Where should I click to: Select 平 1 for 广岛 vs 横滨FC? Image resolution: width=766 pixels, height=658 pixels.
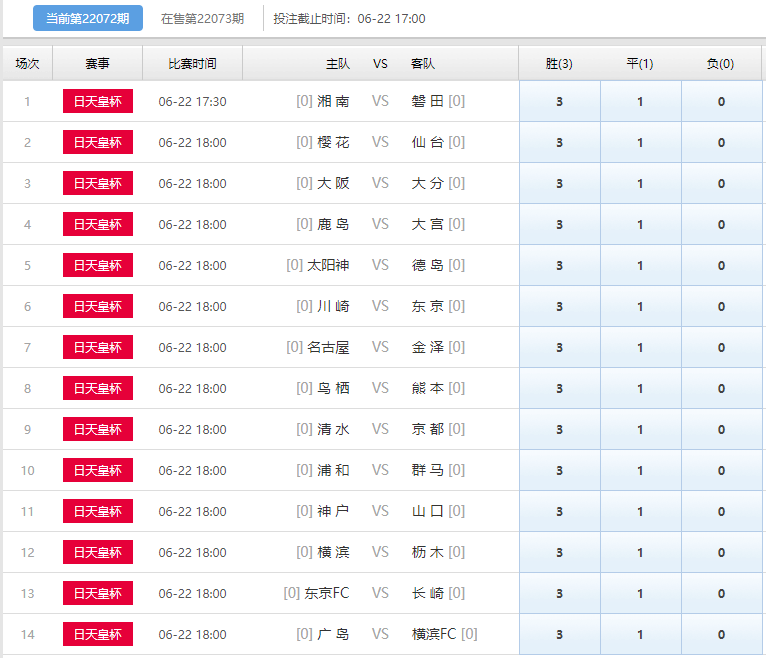[x=640, y=635]
